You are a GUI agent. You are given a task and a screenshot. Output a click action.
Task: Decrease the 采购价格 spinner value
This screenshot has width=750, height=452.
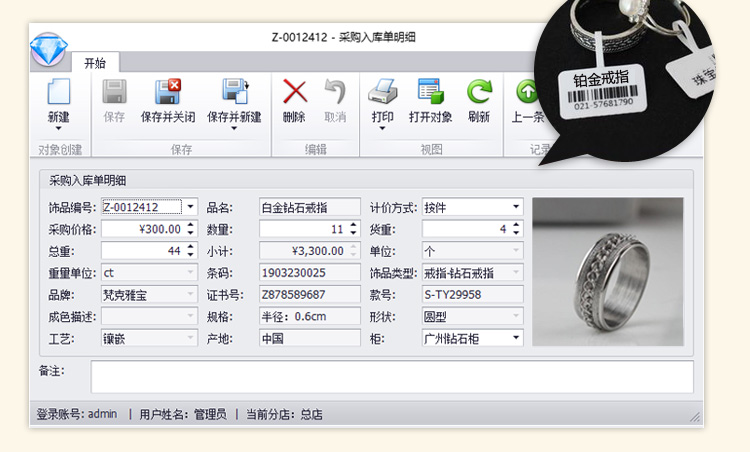[190, 233]
